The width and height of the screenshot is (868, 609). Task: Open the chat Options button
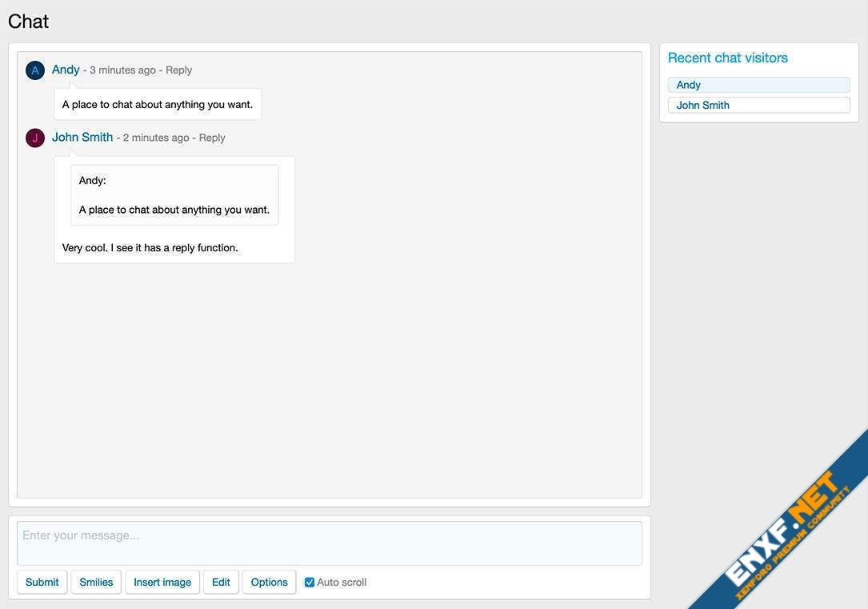(269, 582)
